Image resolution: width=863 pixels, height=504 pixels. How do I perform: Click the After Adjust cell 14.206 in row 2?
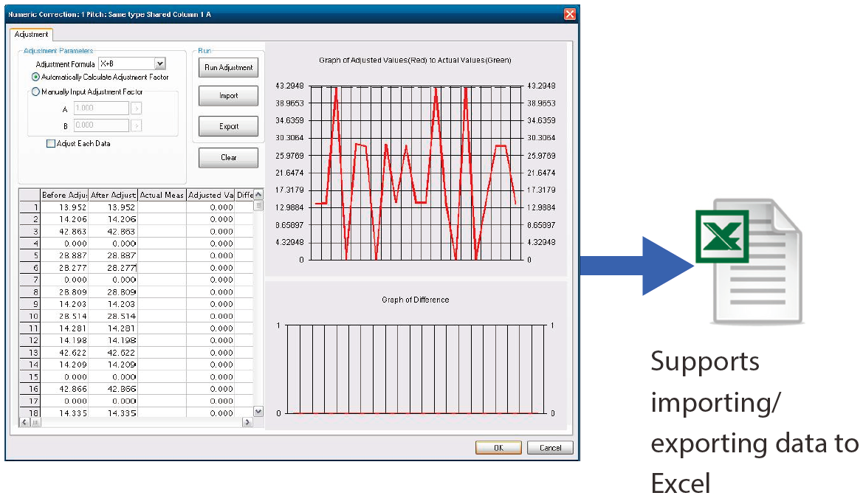click(113, 220)
